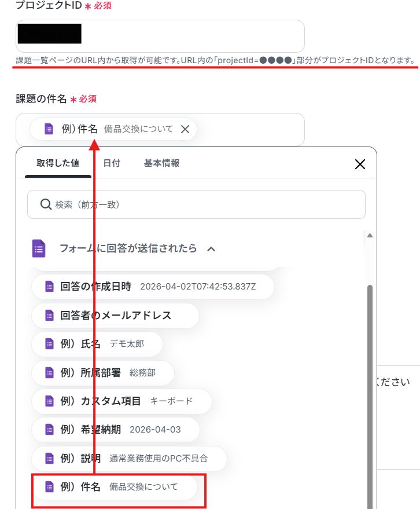Collapse the フォームに回答が送信されたら section chevron

(211, 249)
